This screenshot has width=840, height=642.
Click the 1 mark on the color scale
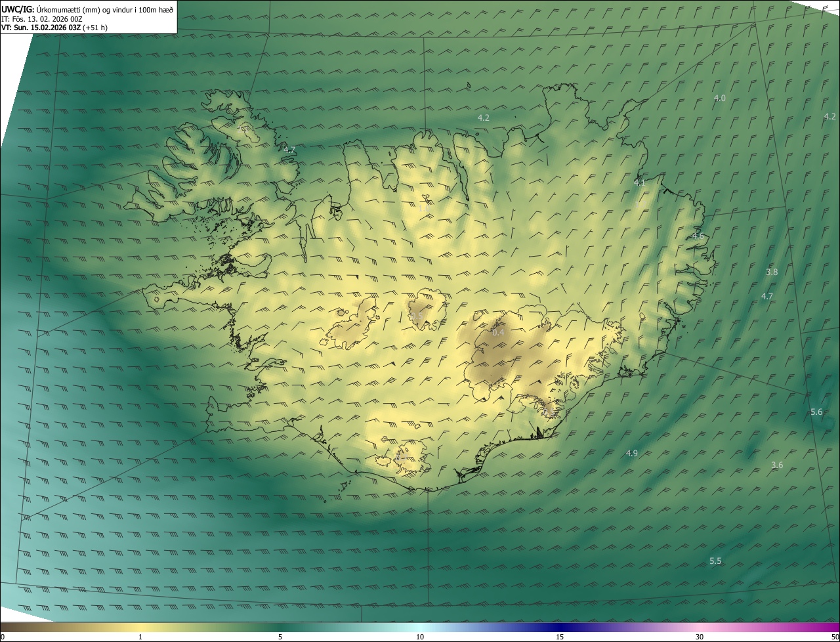pos(140,637)
